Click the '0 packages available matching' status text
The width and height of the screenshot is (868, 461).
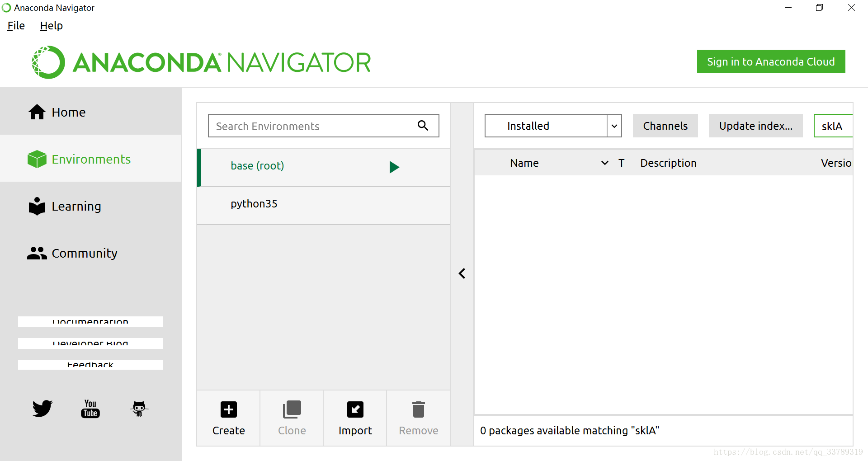570,430
